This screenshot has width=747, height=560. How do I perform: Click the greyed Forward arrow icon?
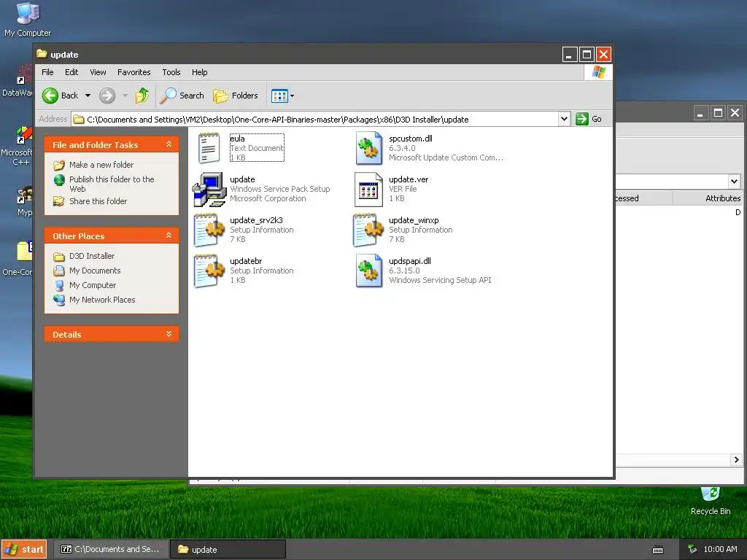pyautogui.click(x=107, y=96)
